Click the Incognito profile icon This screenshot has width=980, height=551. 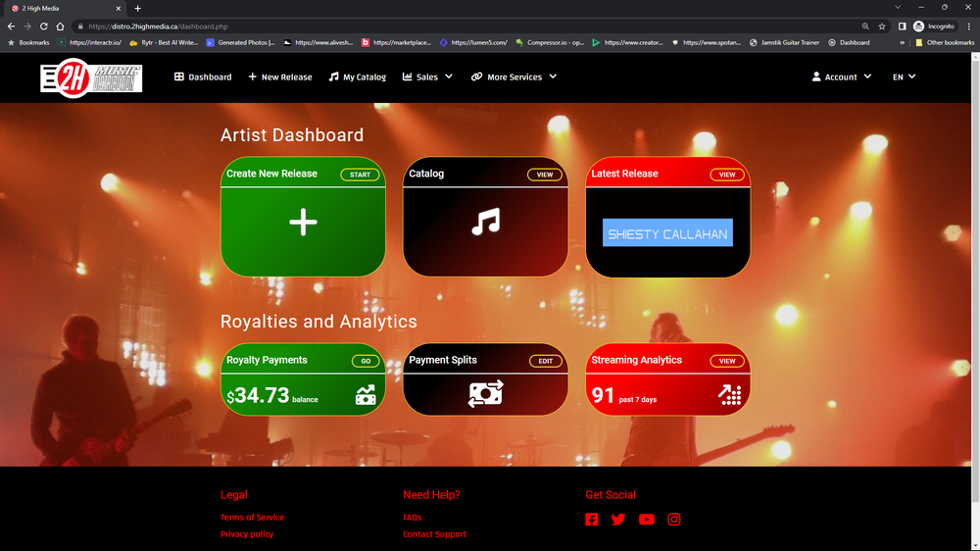[934, 26]
